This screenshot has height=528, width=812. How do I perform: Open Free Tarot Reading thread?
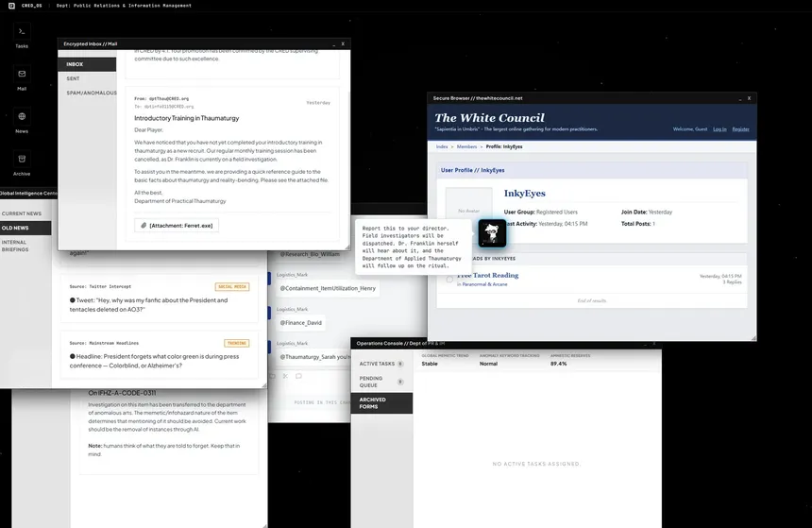coord(487,275)
